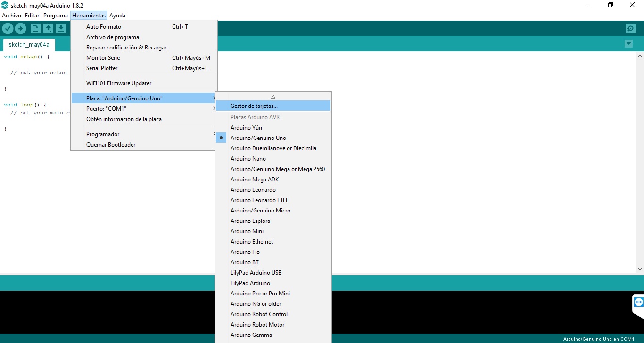Open Serial Plotter
The width and height of the screenshot is (644, 343).
pos(144,68)
